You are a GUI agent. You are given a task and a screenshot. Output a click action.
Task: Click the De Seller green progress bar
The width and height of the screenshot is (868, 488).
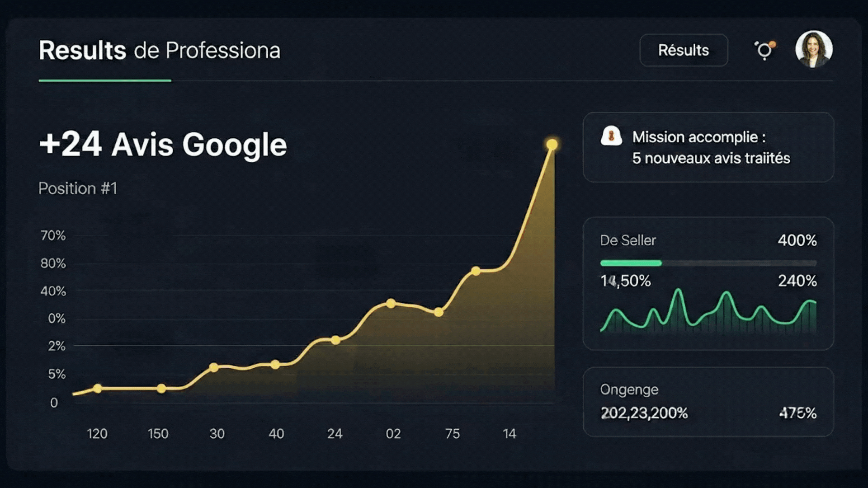point(631,263)
